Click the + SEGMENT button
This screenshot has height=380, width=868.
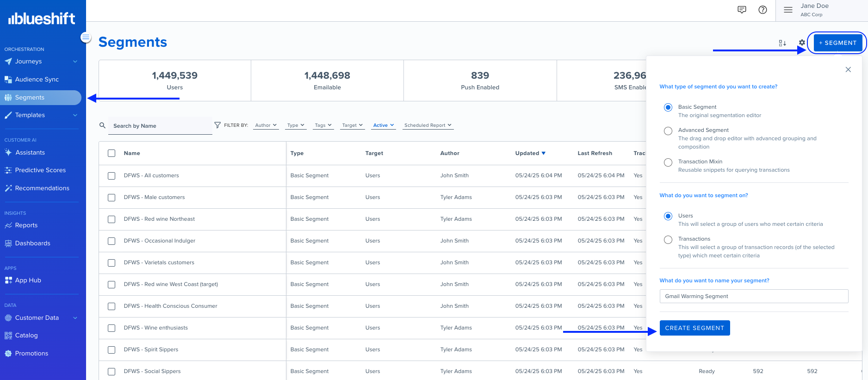pyautogui.click(x=837, y=43)
